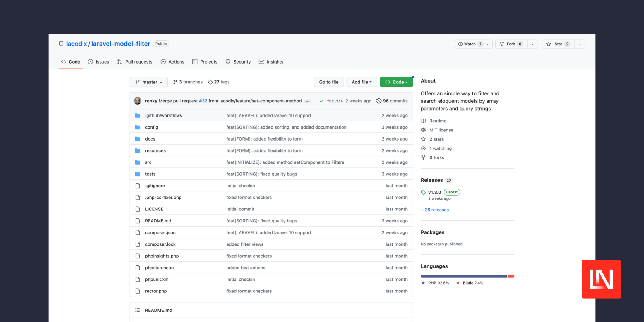Screen dimensions: 644x322
Task: Click the Insights graph icon
Action: [x=261, y=61]
